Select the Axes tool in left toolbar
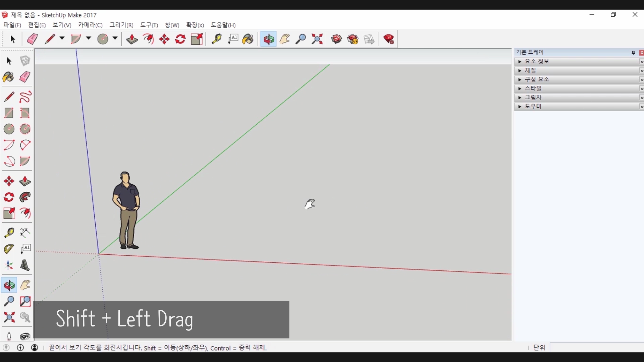 point(9,265)
